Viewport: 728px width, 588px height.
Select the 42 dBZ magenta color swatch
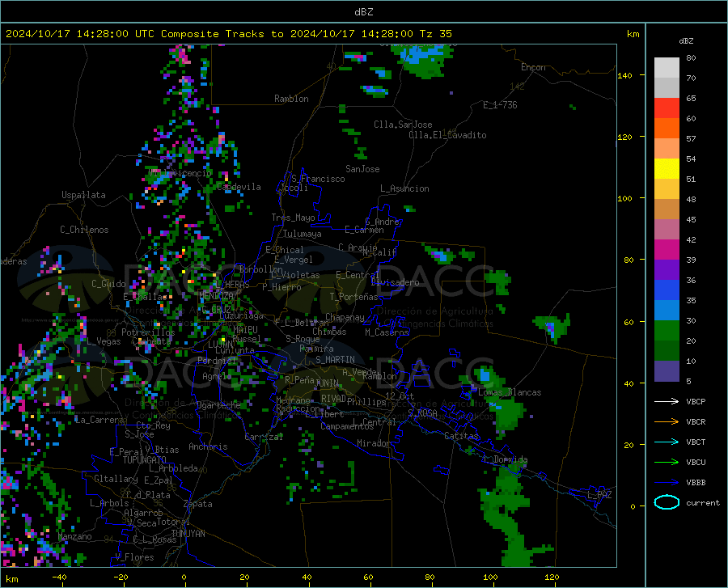pyautogui.click(x=667, y=249)
